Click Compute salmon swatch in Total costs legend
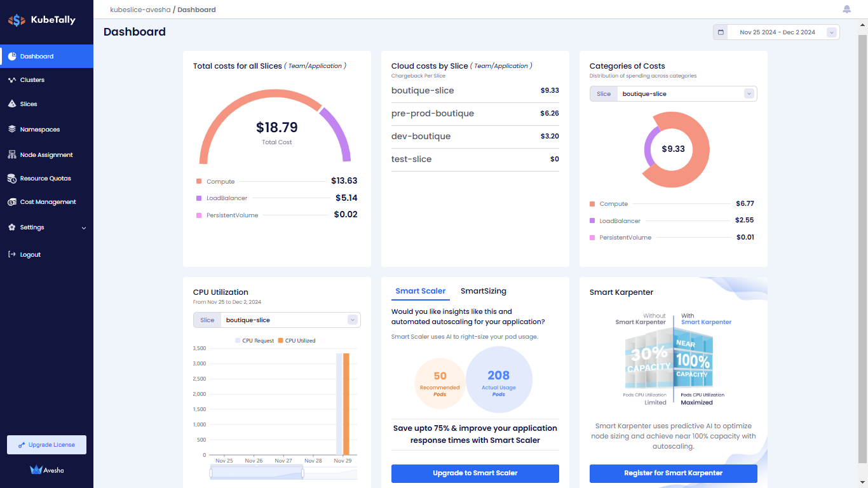Screen dimensions: 868x488 (199, 182)
